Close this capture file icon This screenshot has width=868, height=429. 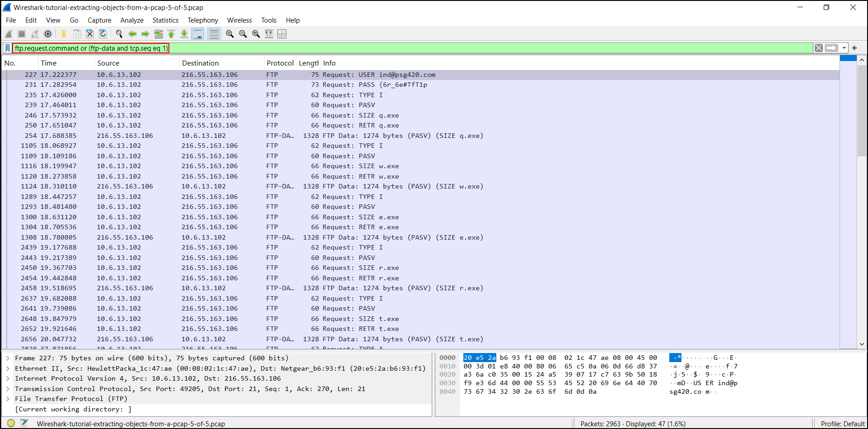(90, 34)
